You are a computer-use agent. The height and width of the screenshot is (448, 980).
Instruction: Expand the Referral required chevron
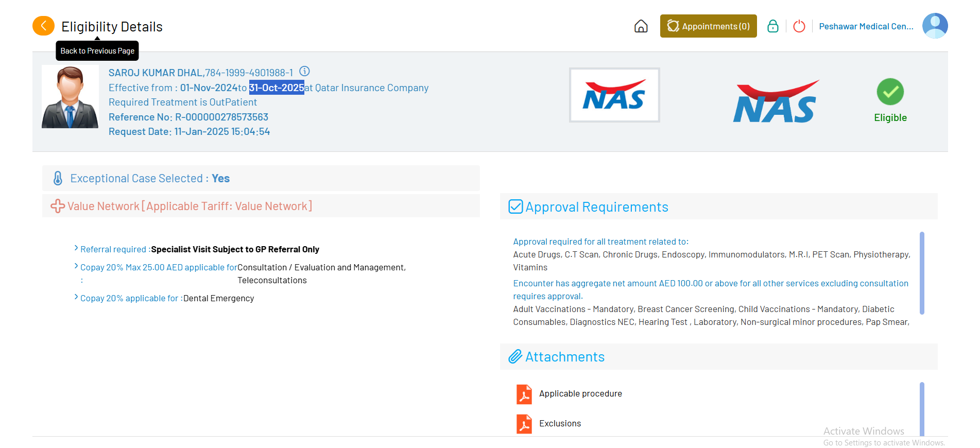click(x=76, y=248)
